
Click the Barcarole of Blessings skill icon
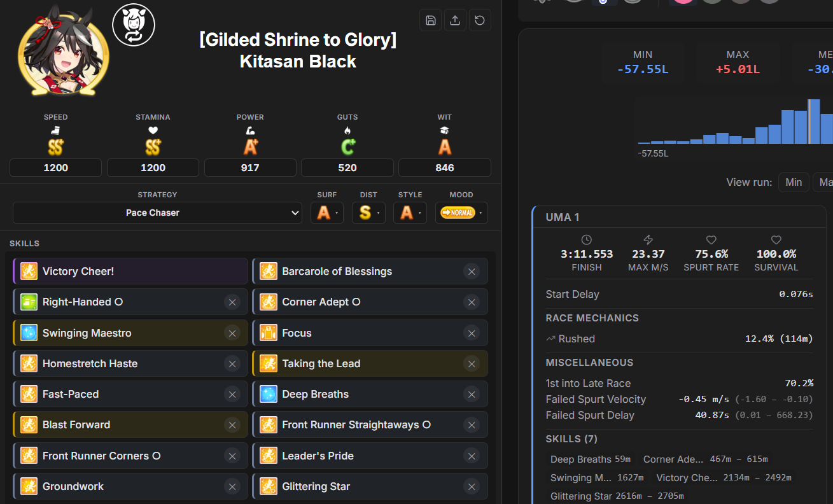[269, 271]
